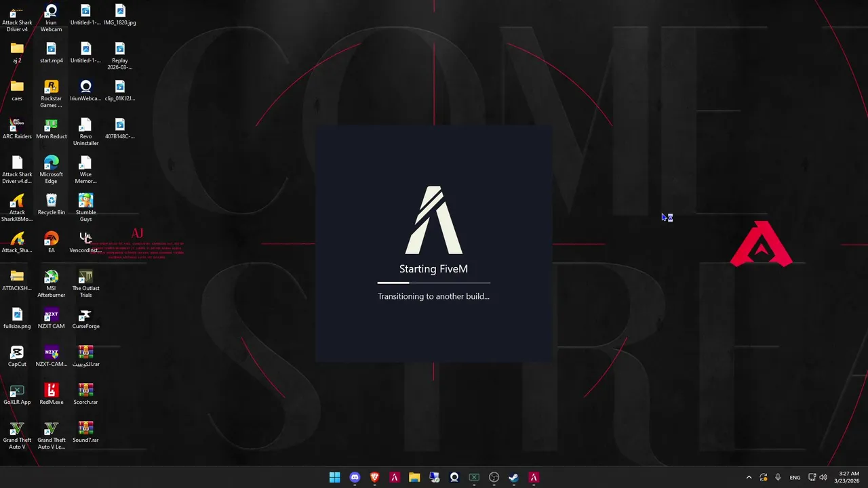Click the microphone tray icon
This screenshot has height=488, width=868.
778,477
